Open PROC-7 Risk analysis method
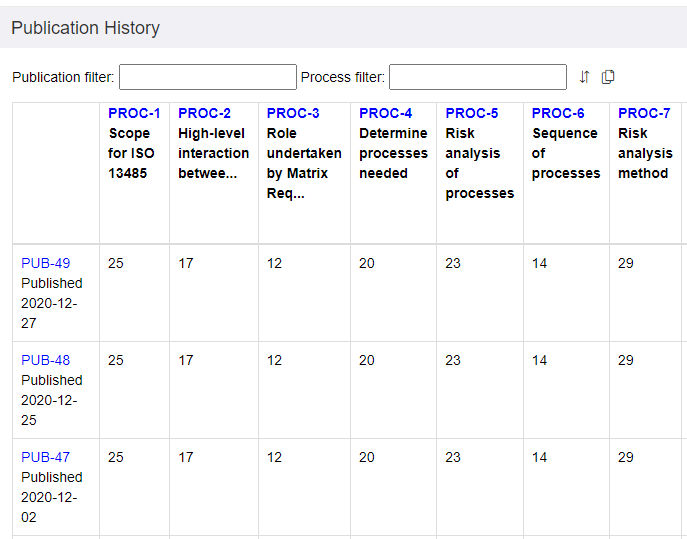687x539 pixels. click(644, 113)
